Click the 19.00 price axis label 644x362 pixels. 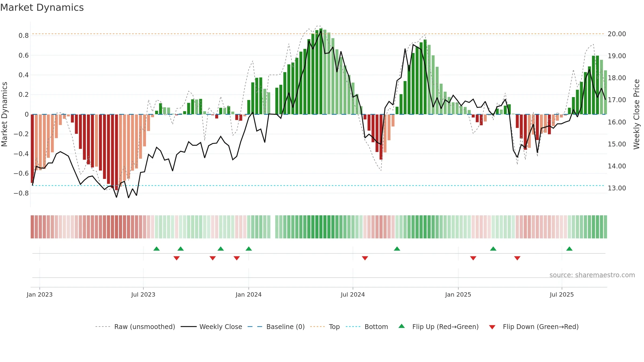617,56
